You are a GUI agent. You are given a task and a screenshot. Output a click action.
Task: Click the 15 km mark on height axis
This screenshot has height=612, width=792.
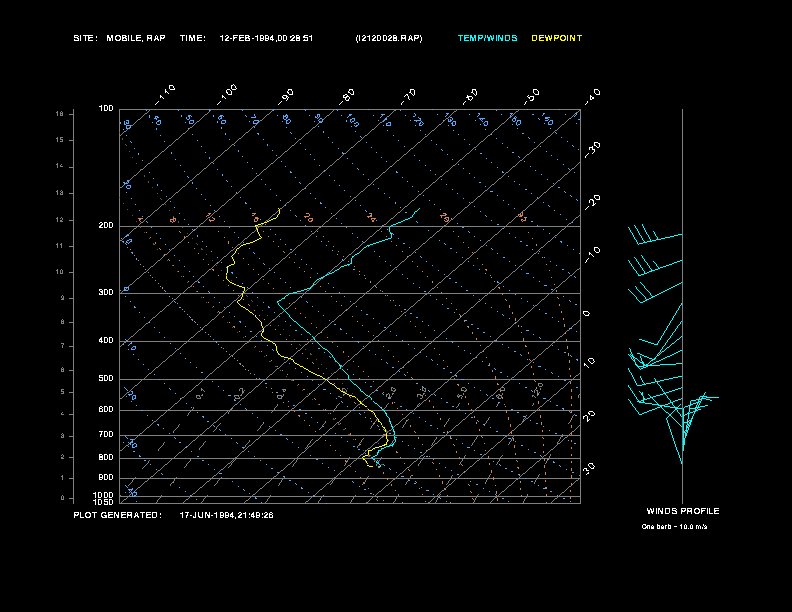(x=60, y=140)
